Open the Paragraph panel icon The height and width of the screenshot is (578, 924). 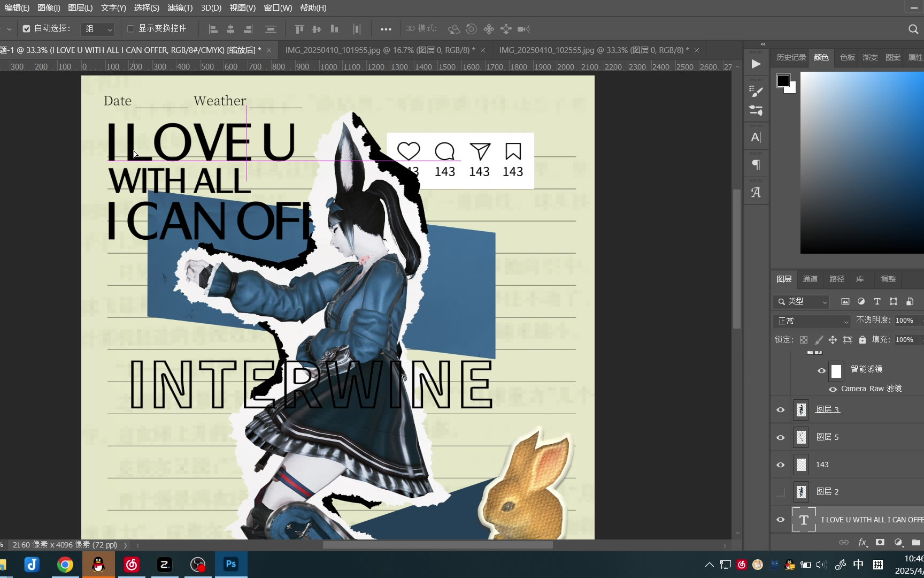coord(756,165)
